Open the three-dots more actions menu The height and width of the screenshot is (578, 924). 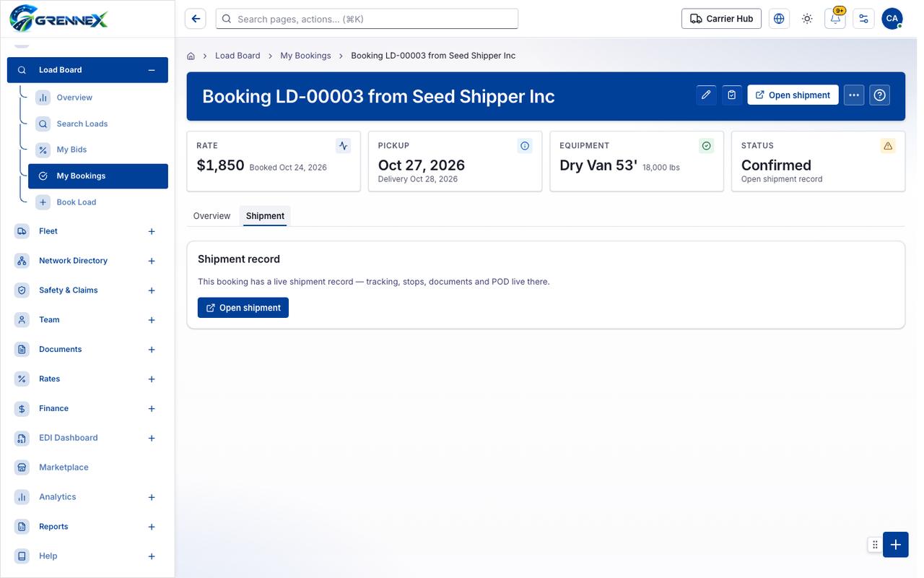(x=854, y=95)
